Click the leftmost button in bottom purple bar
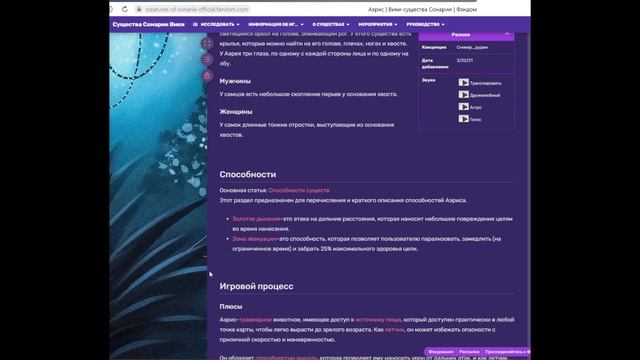640x360 pixels. point(440,351)
